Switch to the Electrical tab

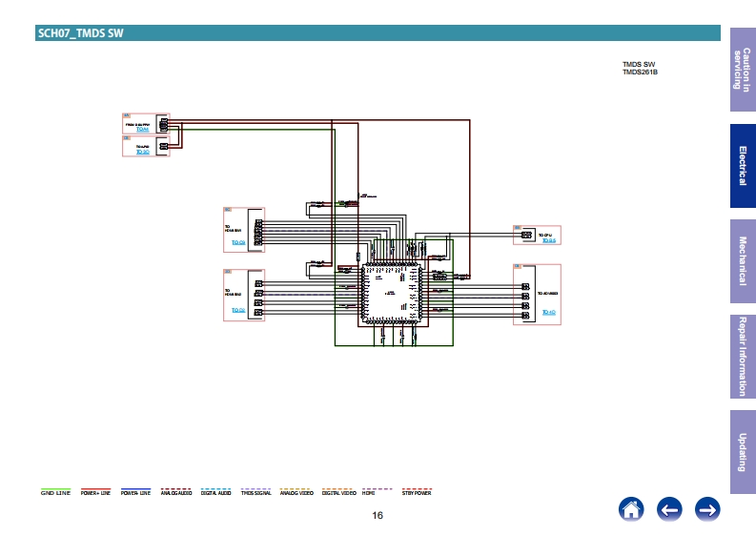click(743, 166)
